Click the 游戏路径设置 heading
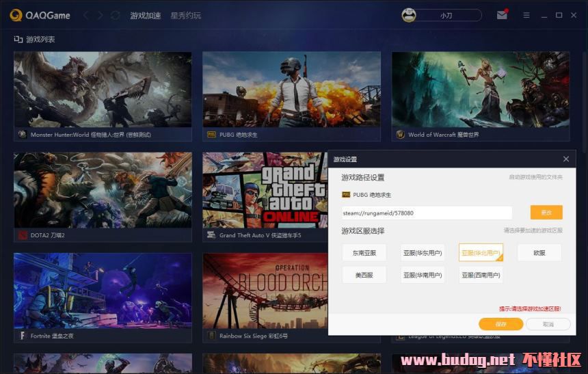This screenshot has height=374, width=588. coord(362,178)
